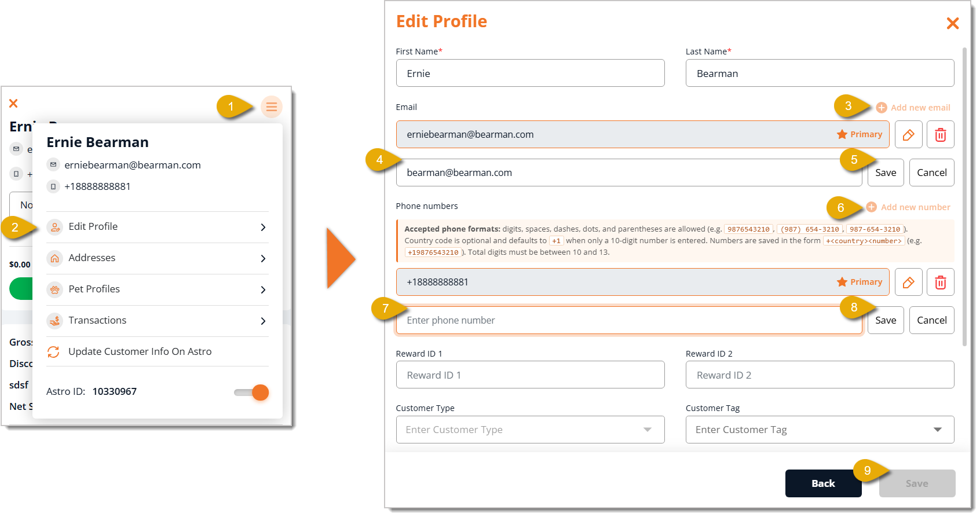The height and width of the screenshot is (517, 980).
Task: Cancel the new phone number entry
Action: click(931, 320)
